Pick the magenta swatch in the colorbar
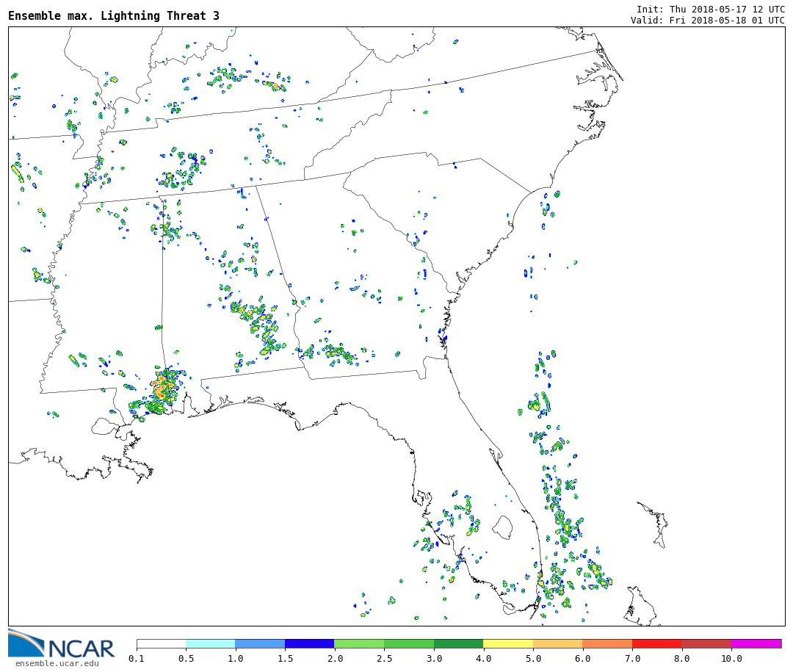793x672 pixels. click(756, 643)
